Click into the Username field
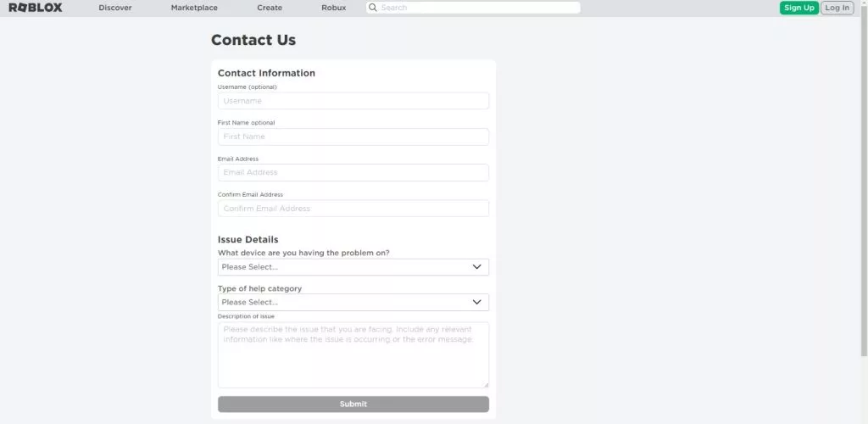Screen dimensions: 868x424 point(353,101)
